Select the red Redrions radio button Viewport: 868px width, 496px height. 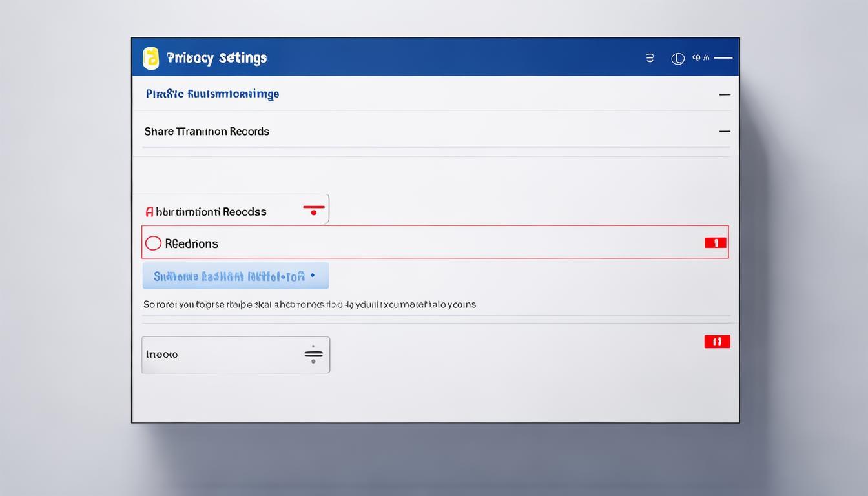[x=153, y=243]
